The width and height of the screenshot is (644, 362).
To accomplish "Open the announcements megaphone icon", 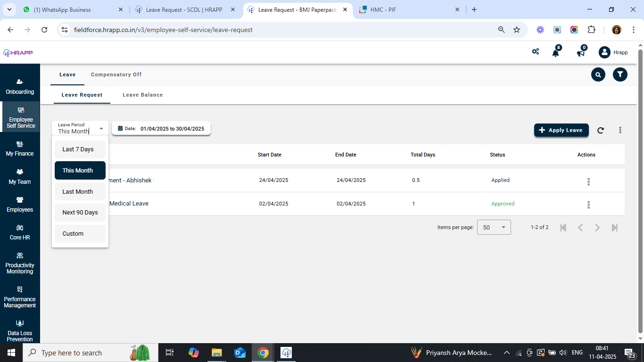I will point(581,53).
